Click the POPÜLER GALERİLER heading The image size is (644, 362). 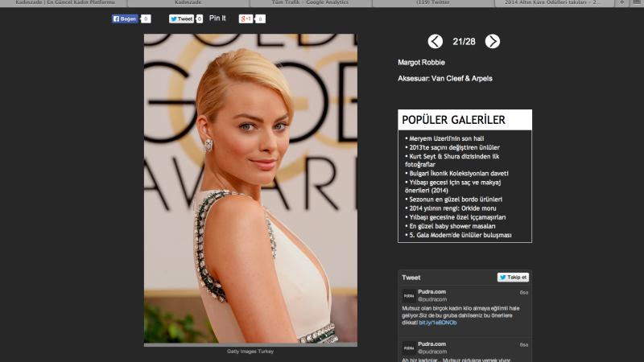click(x=453, y=120)
